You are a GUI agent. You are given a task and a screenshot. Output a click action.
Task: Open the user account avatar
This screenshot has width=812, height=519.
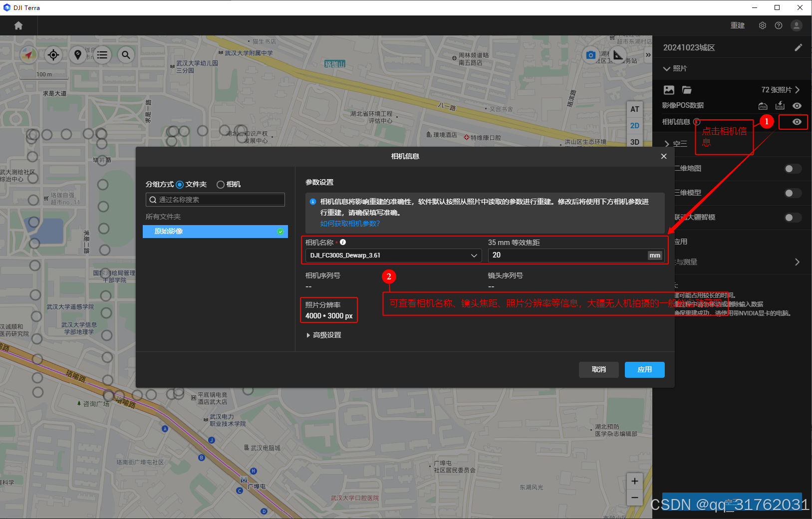pos(797,25)
